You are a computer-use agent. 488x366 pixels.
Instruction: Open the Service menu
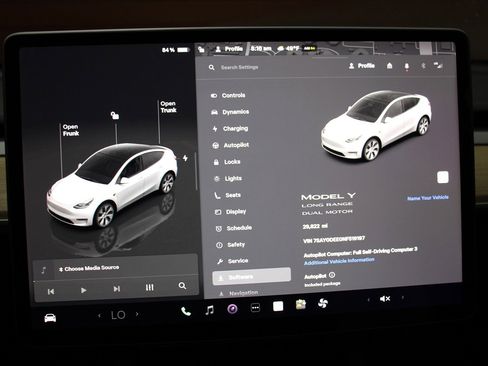(x=233, y=261)
